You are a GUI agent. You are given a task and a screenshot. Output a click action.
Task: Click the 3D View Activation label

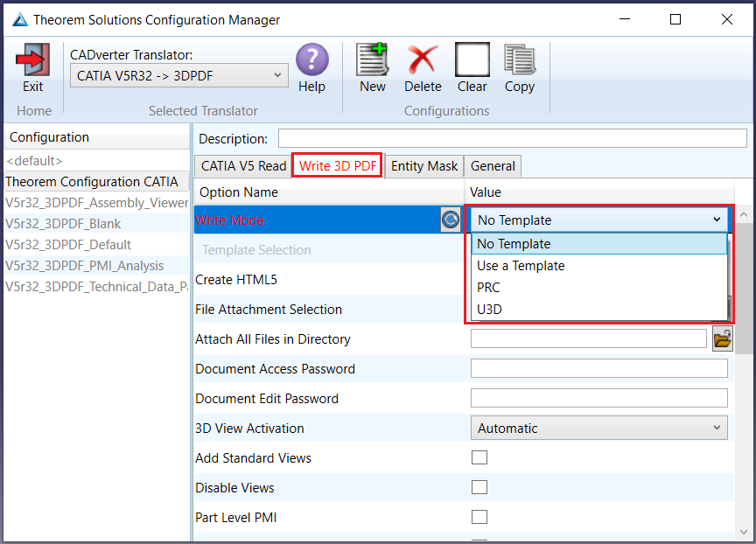click(249, 428)
